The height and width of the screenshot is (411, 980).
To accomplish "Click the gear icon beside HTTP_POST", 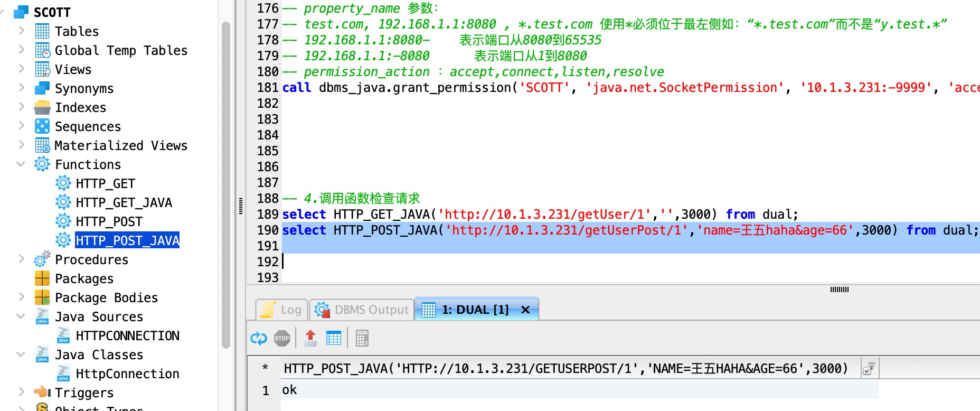I will click(x=63, y=221).
